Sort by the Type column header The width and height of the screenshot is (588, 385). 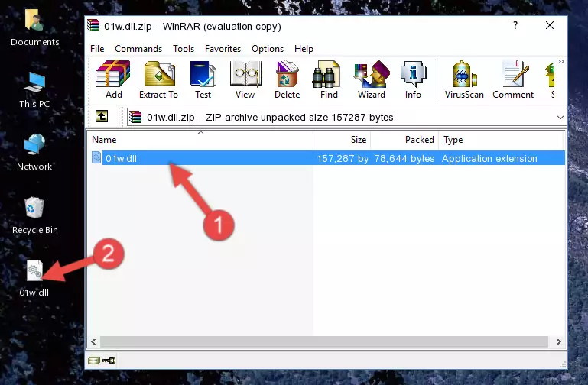coord(501,139)
